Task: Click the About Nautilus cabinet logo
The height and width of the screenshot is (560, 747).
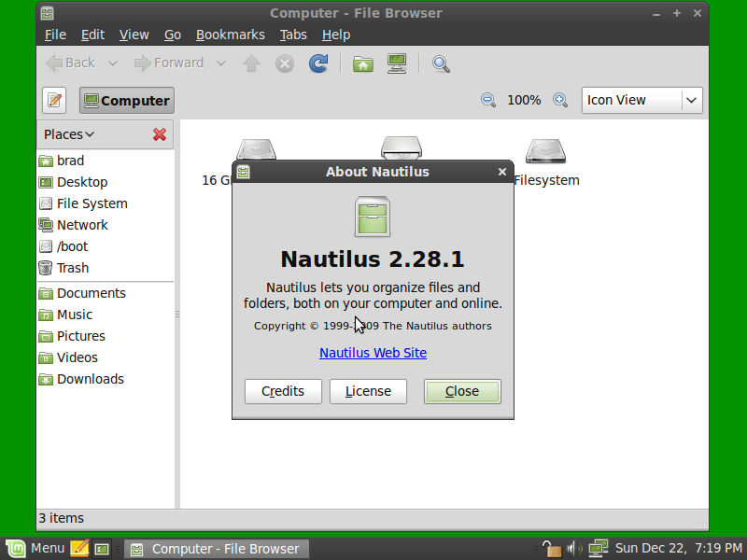Action: pyautogui.click(x=373, y=217)
